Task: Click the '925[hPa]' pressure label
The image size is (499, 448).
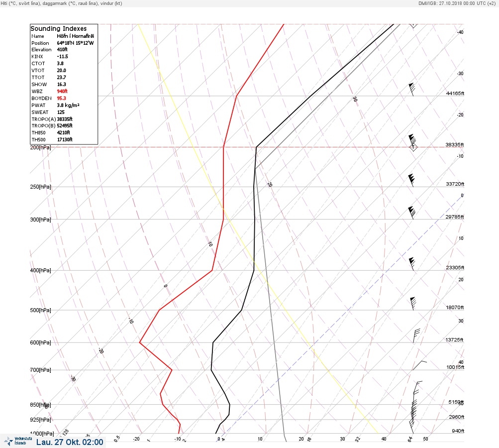Action: point(40,420)
